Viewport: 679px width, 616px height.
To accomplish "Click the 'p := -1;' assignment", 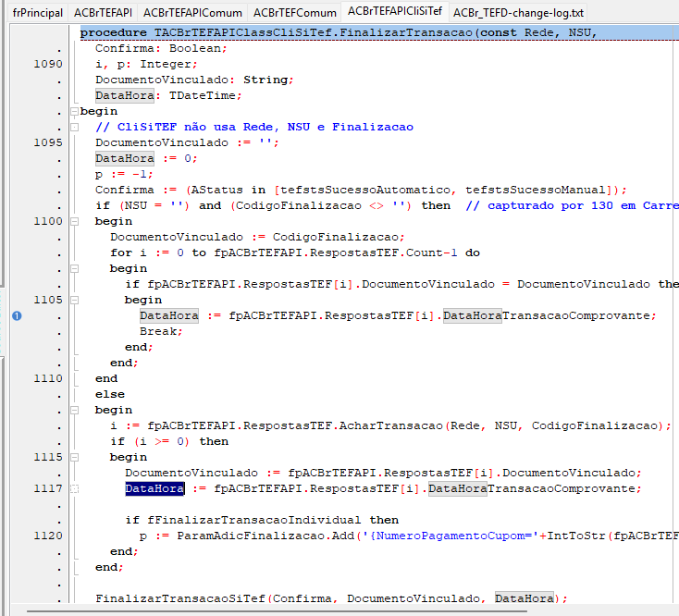I will (x=124, y=175).
